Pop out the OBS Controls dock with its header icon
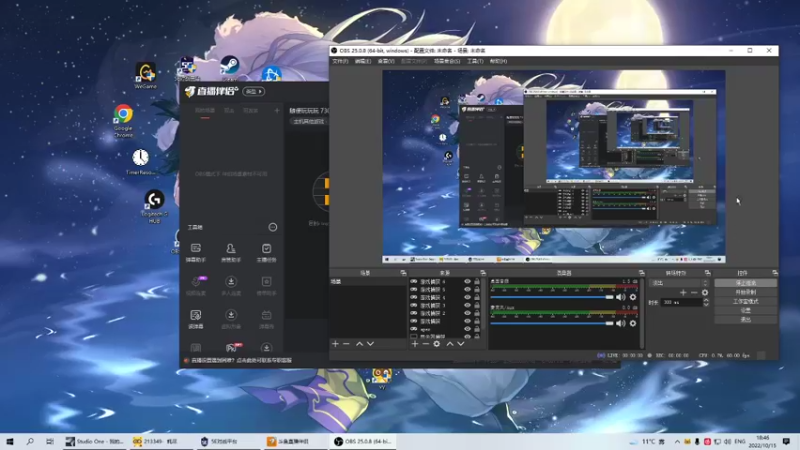Screen dimensions: 800x450 (x=774, y=273)
